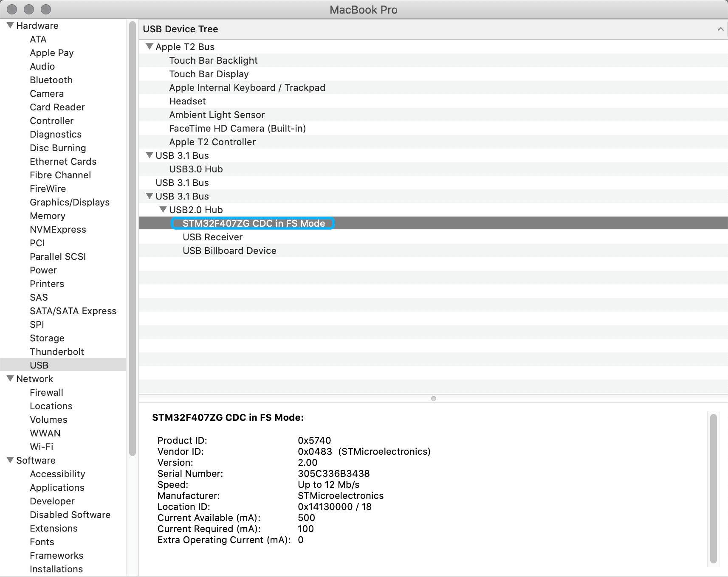The height and width of the screenshot is (577, 728).
Task: Select Parallel SCSI in the sidebar
Action: (x=58, y=256)
